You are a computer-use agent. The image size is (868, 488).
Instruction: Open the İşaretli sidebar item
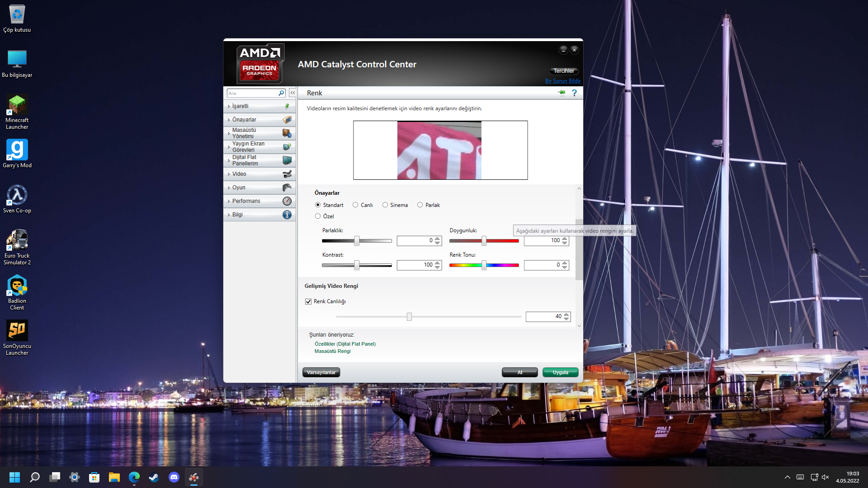[240, 106]
